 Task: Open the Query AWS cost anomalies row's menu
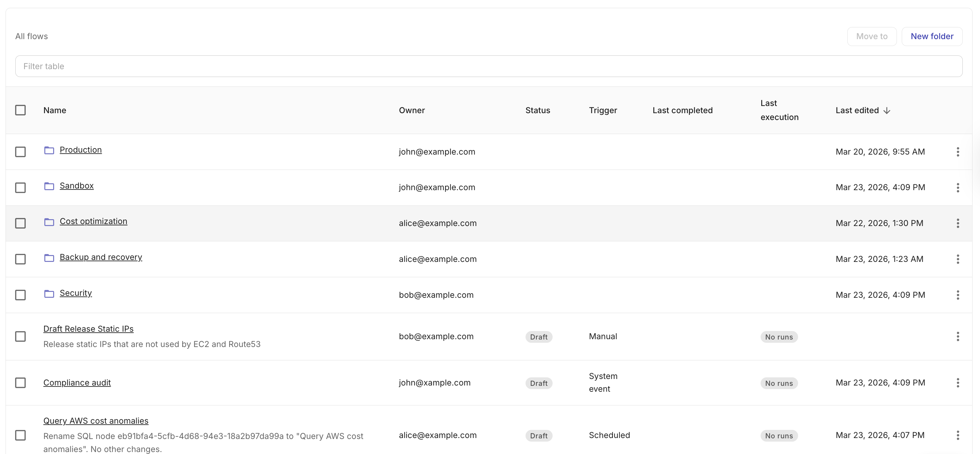tap(958, 435)
